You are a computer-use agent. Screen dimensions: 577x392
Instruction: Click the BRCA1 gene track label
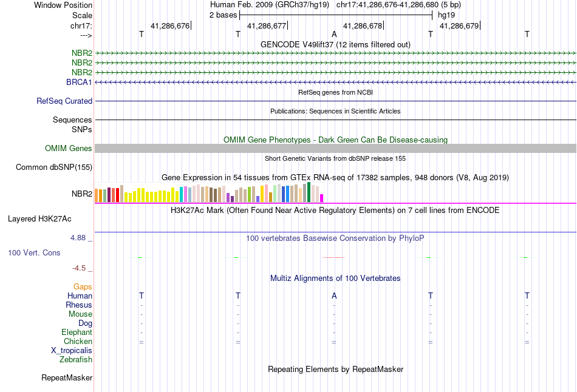79,82
